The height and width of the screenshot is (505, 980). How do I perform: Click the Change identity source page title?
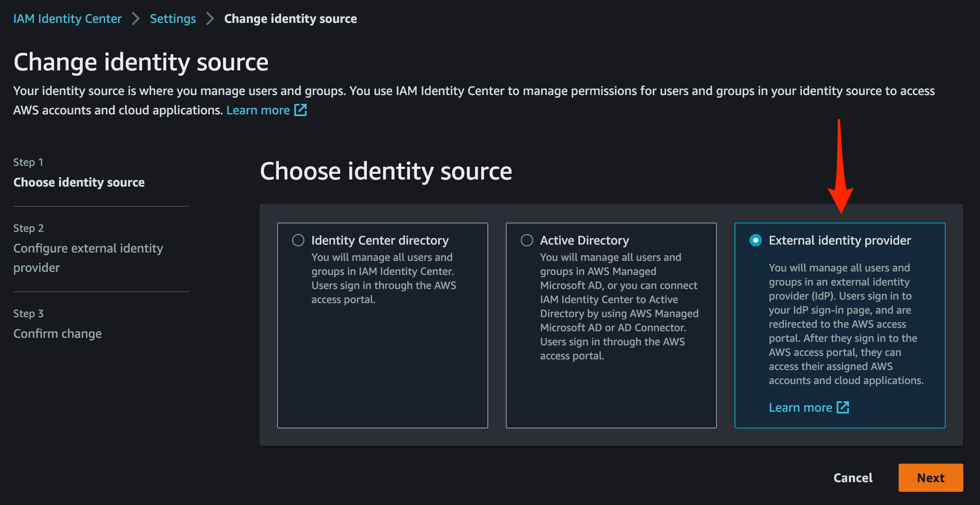point(141,62)
